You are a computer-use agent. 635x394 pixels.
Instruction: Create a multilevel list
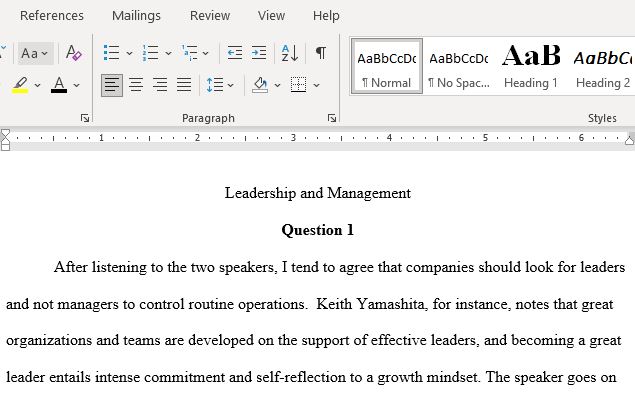click(x=189, y=53)
